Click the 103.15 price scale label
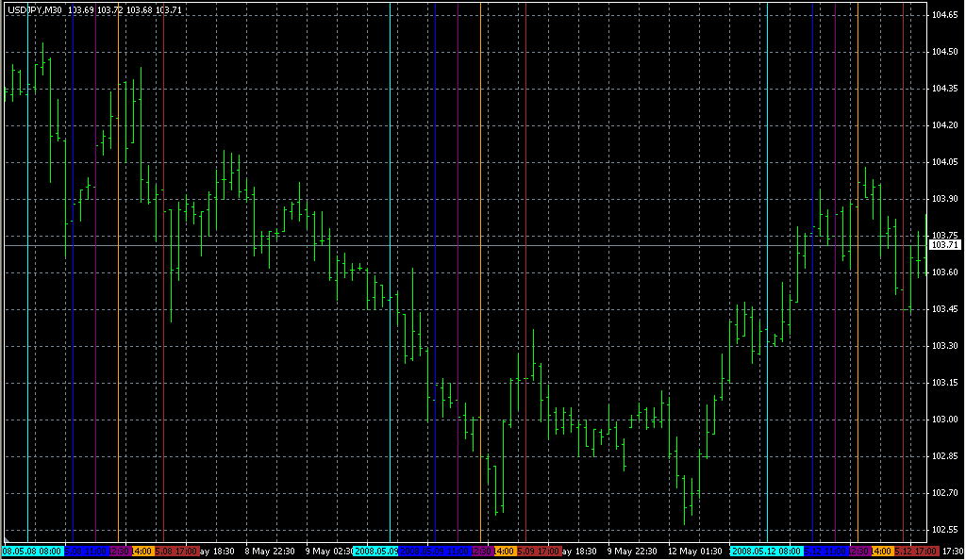966x560 pixels. [944, 383]
